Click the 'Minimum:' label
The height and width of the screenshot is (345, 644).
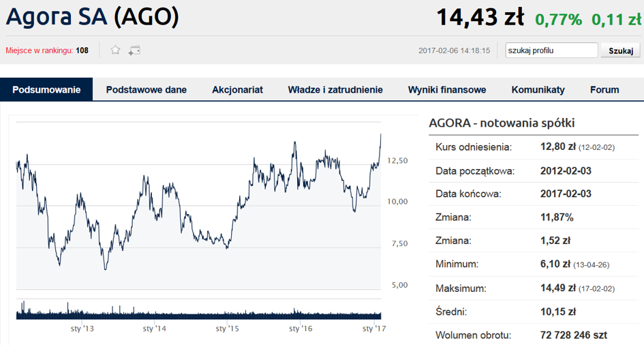pos(457,265)
